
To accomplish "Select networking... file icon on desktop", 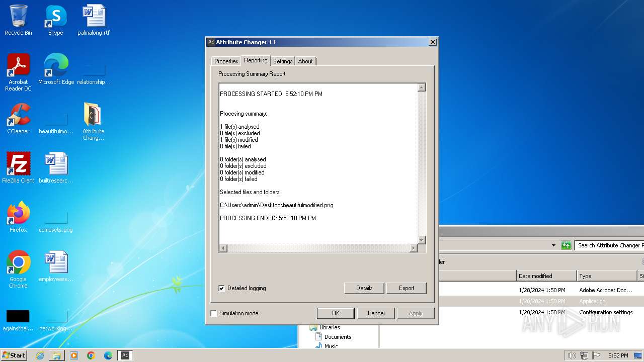I will click(56, 320).
